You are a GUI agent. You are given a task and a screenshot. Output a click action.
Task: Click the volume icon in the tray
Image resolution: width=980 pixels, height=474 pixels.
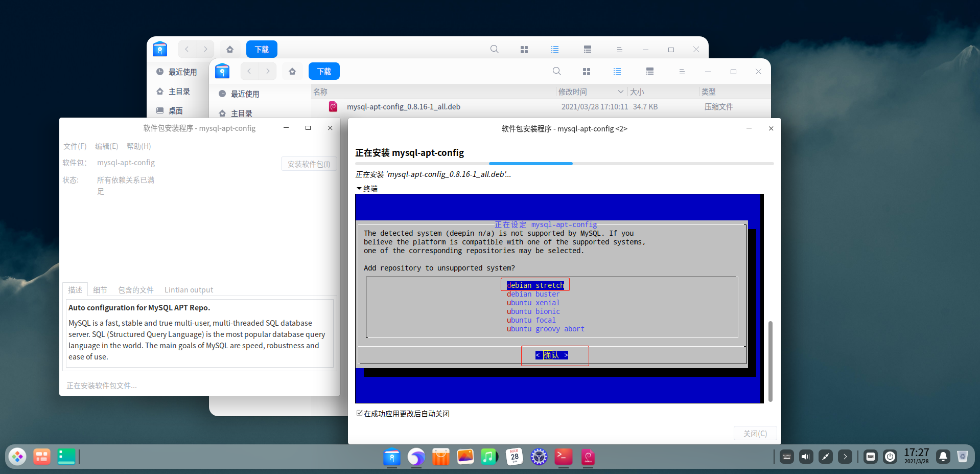pyautogui.click(x=806, y=457)
